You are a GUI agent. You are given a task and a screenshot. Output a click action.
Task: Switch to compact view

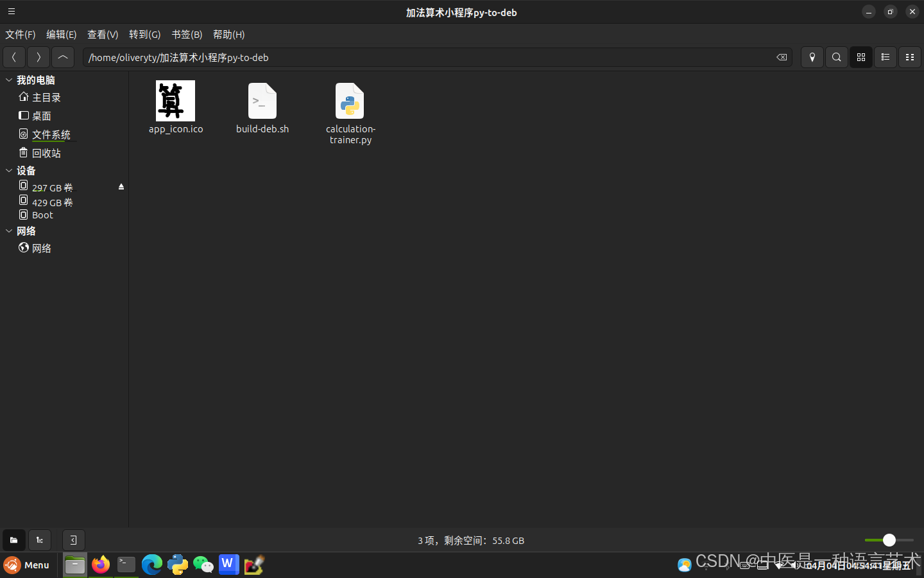(x=909, y=57)
